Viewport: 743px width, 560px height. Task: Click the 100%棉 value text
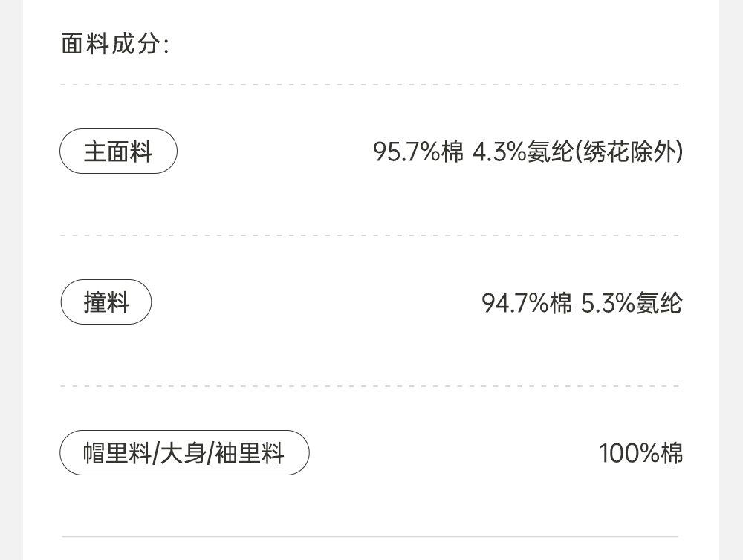640,453
